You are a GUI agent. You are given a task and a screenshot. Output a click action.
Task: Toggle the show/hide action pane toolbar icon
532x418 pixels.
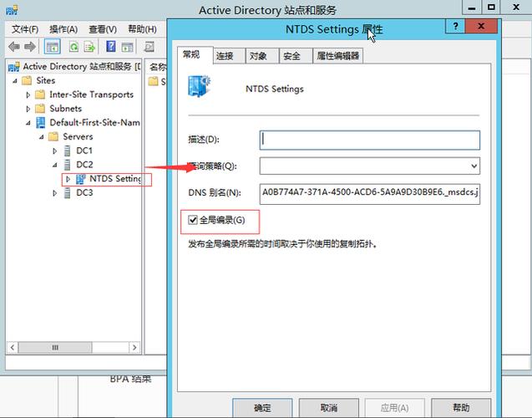pos(127,47)
